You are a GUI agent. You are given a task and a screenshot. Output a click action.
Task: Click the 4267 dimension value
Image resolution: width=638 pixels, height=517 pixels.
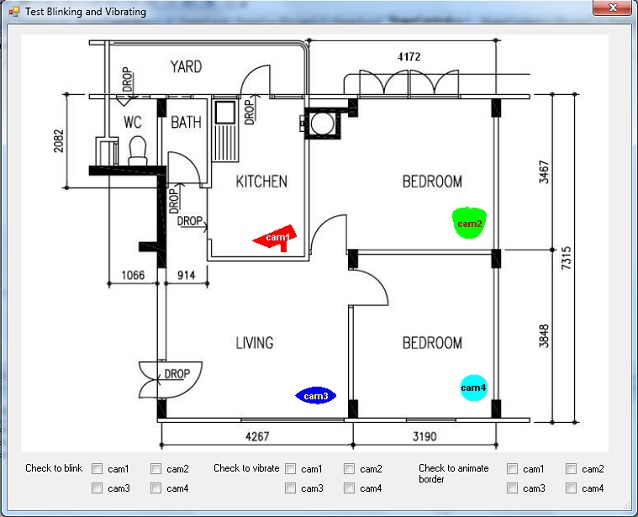pyautogui.click(x=257, y=436)
